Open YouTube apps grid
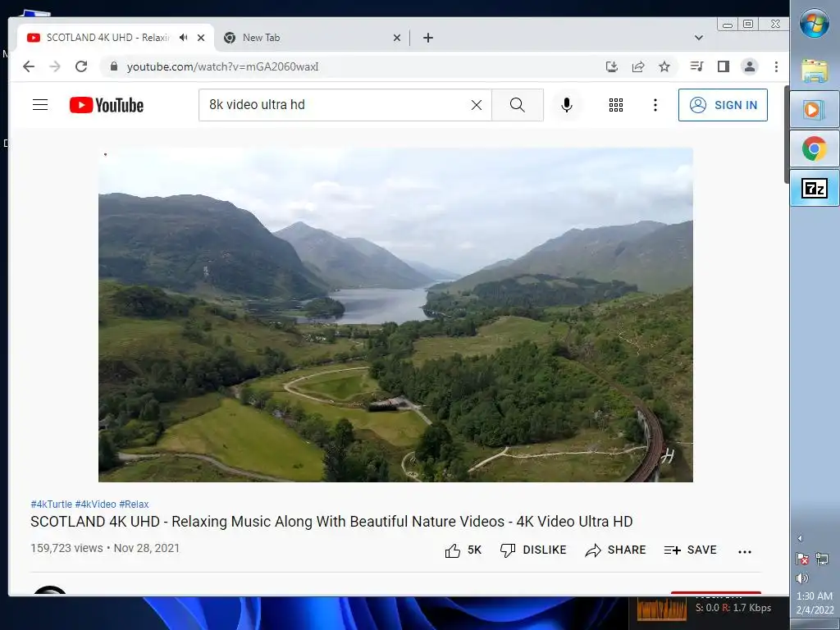The image size is (840, 630). pyautogui.click(x=616, y=105)
